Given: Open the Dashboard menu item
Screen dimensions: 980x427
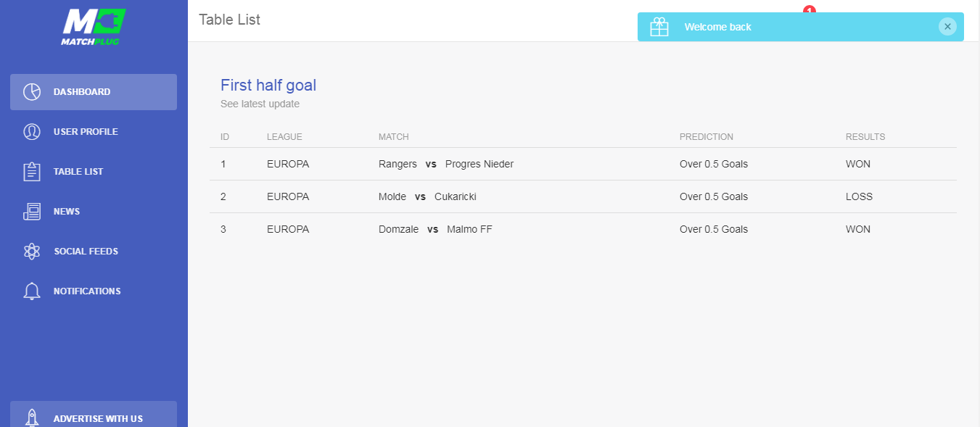Looking at the screenshot, I should click(x=94, y=92).
